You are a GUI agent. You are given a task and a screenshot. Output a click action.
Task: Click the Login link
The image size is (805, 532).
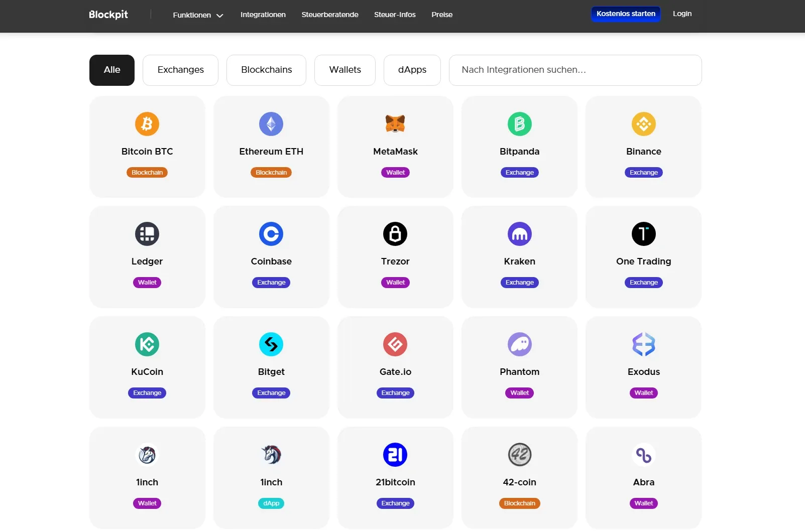click(x=682, y=14)
